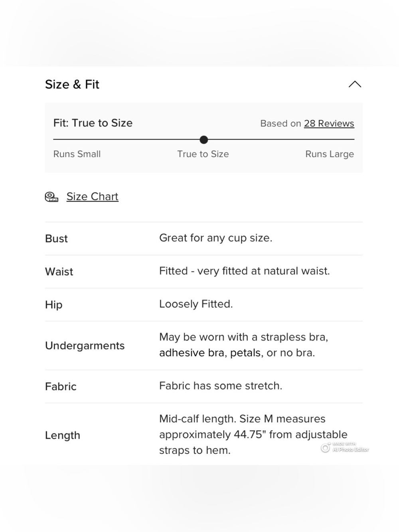Click the Length row label
The height and width of the screenshot is (532, 399).
coord(63,435)
